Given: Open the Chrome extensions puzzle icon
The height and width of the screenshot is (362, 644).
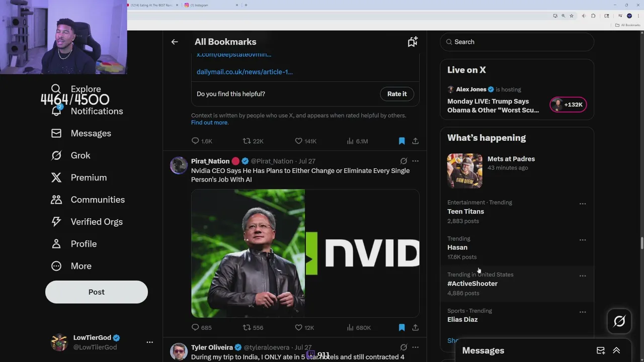Looking at the screenshot, I should (x=593, y=16).
